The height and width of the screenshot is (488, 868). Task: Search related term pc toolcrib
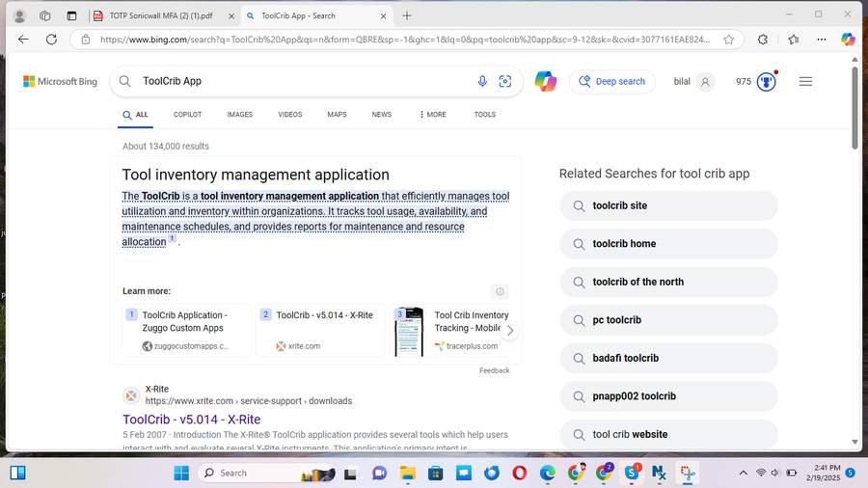coord(668,320)
